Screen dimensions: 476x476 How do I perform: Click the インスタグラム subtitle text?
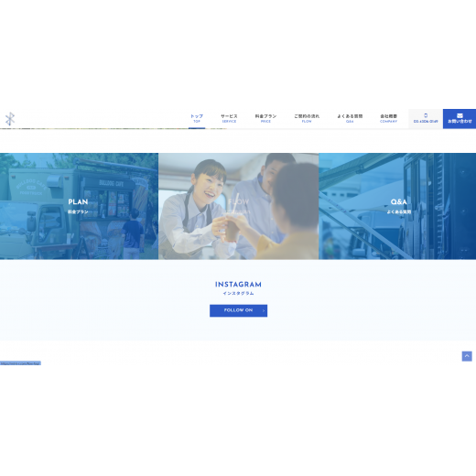238,293
